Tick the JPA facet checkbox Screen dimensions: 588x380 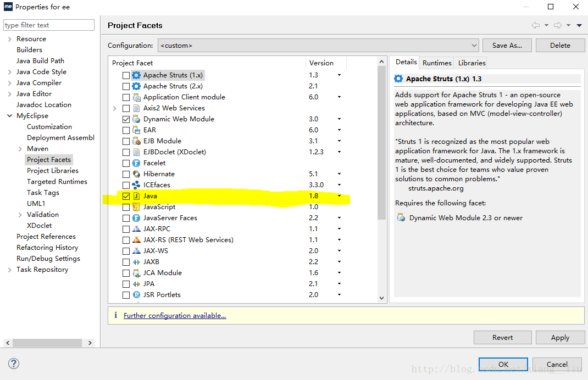(x=126, y=284)
